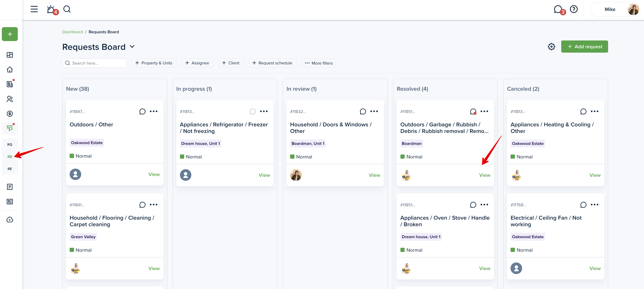Click the Dashboard breadcrumb link

point(72,32)
